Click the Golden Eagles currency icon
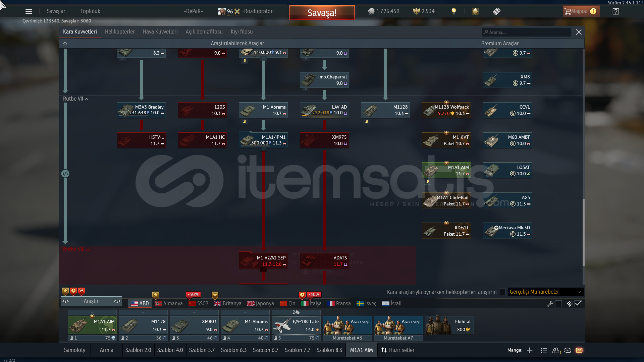The width and height of the screenshot is (644, 362). click(x=416, y=11)
